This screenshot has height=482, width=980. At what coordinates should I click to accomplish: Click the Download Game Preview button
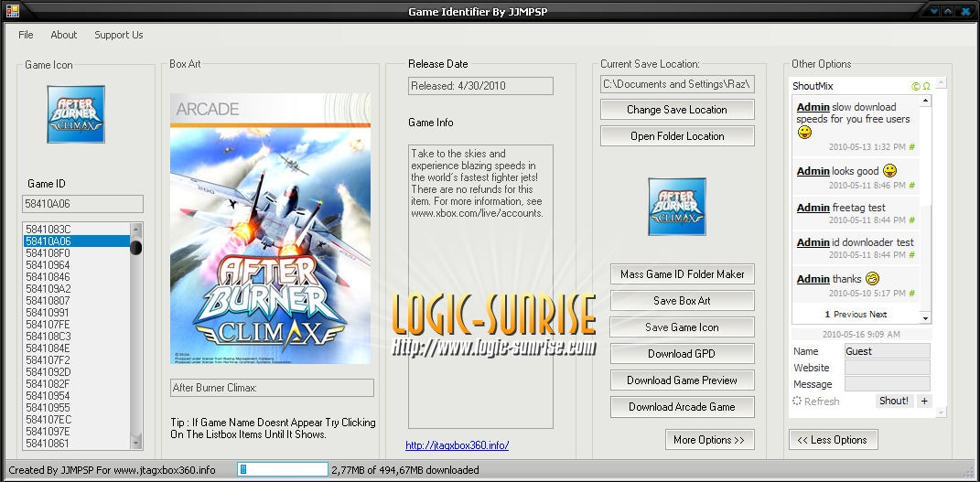tap(683, 380)
